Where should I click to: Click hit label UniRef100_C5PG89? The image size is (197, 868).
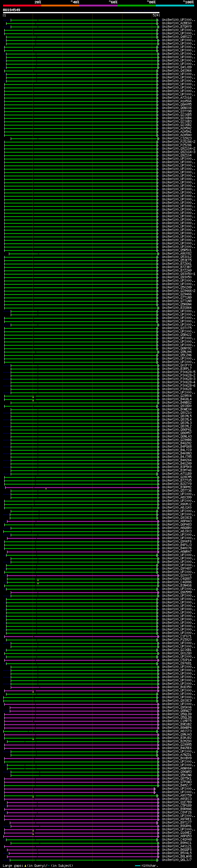pos(177,806)
